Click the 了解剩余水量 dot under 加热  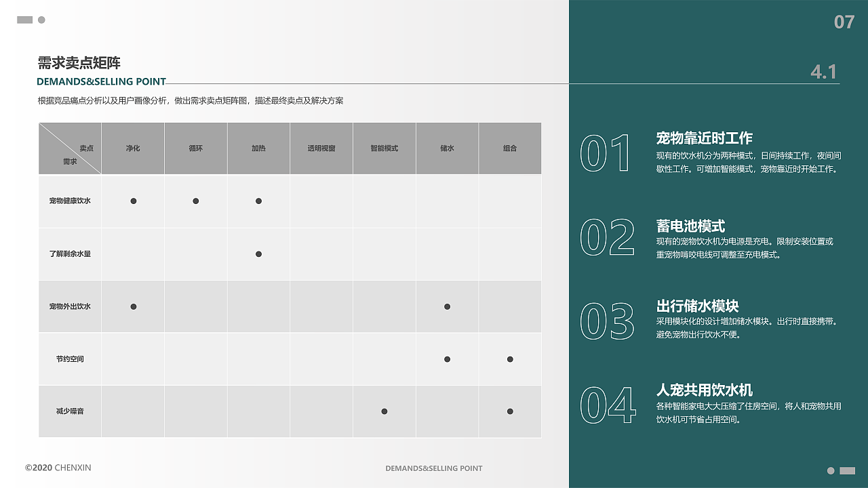pyautogui.click(x=258, y=254)
